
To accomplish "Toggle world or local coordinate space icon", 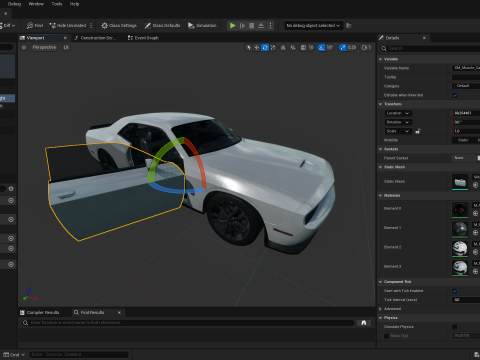I will pyautogui.click(x=283, y=48).
